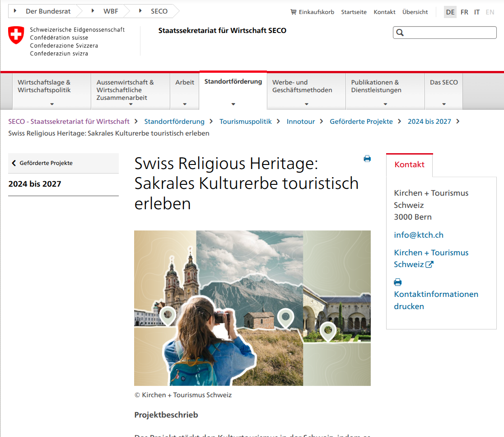Click the magnifying glass search icon

(400, 33)
